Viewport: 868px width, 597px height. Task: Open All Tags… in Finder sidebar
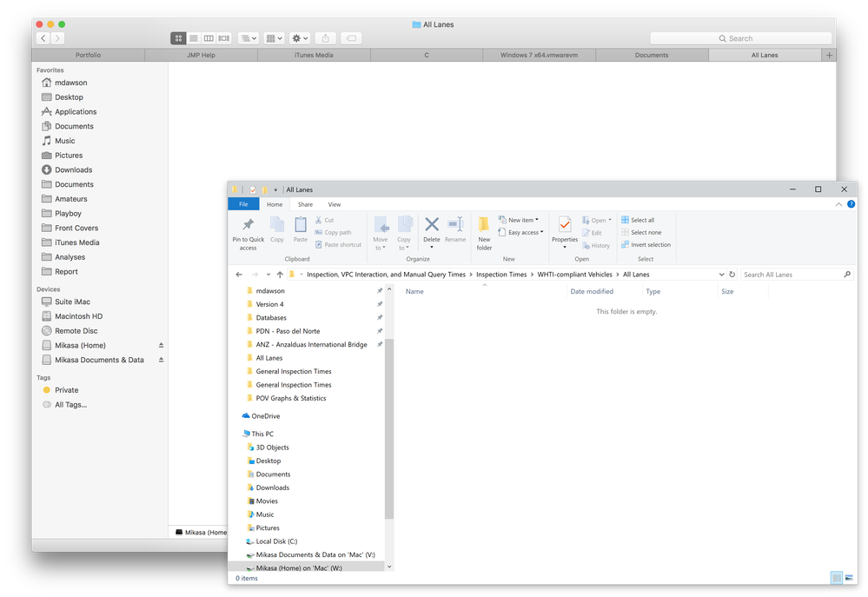click(70, 404)
